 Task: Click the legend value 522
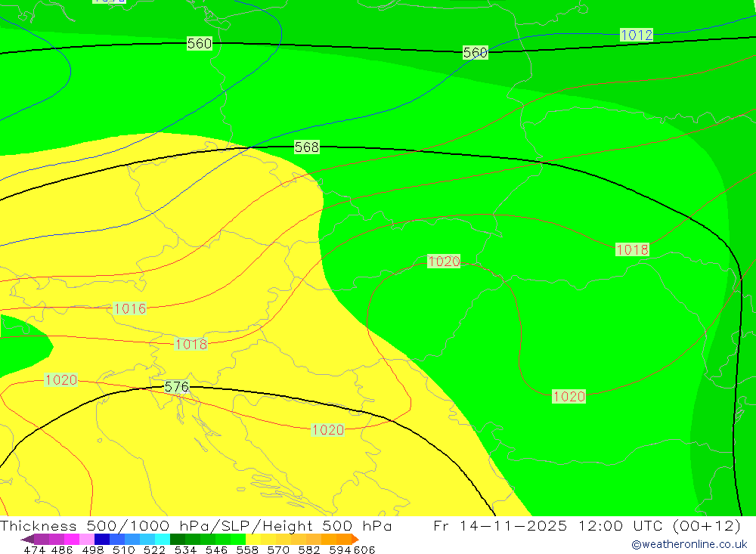(x=154, y=550)
